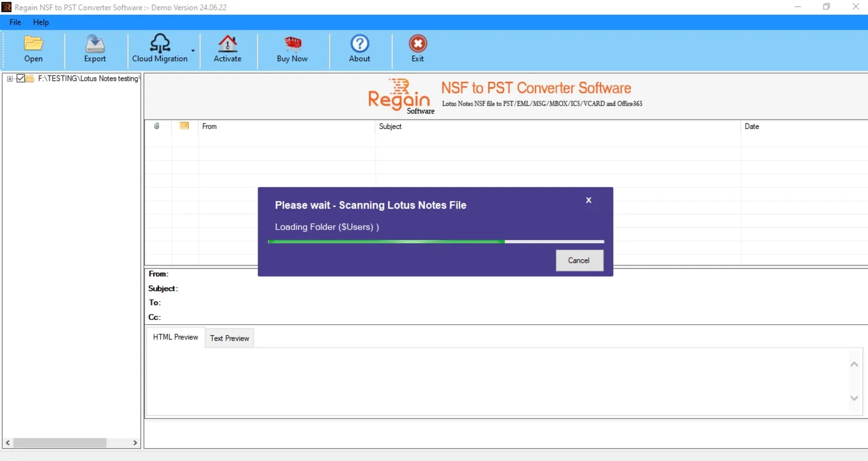Activate the software license
This screenshot has height=461, width=868.
pos(228,50)
